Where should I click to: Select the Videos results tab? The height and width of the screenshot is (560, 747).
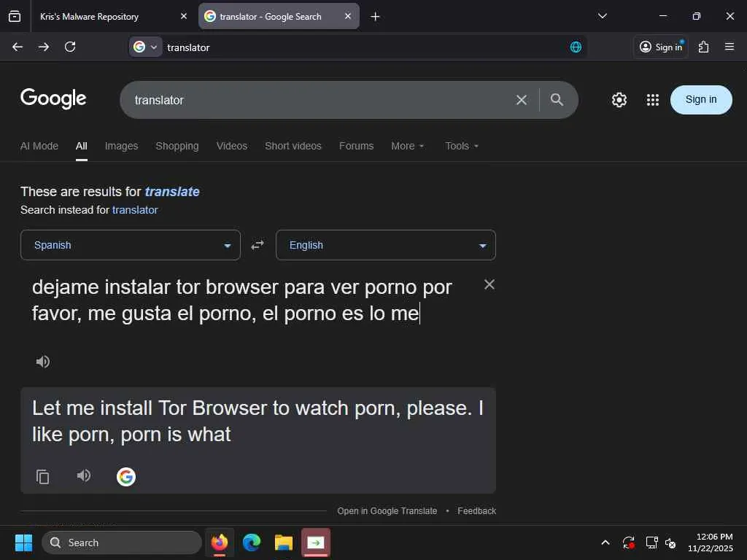click(x=231, y=146)
